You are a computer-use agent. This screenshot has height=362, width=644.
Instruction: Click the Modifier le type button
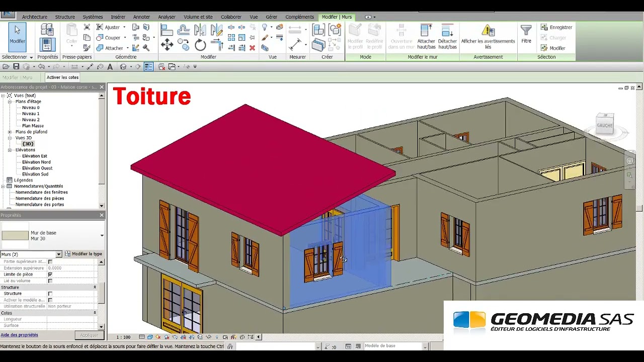pyautogui.click(x=84, y=254)
